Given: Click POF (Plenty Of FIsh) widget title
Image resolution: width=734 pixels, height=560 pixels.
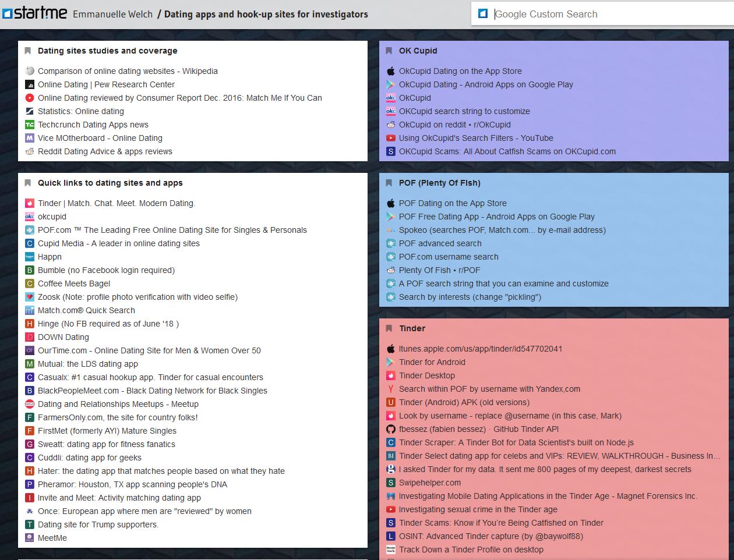Looking at the screenshot, I should [x=440, y=183].
